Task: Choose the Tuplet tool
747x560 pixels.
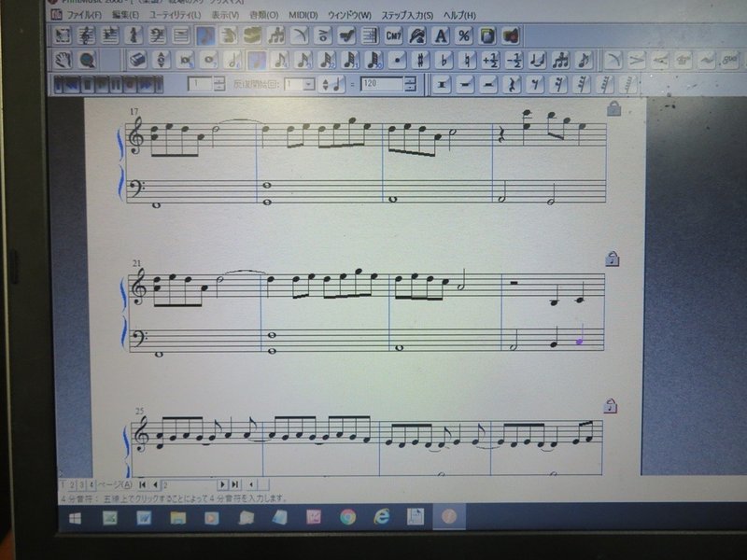Action: coord(276,35)
